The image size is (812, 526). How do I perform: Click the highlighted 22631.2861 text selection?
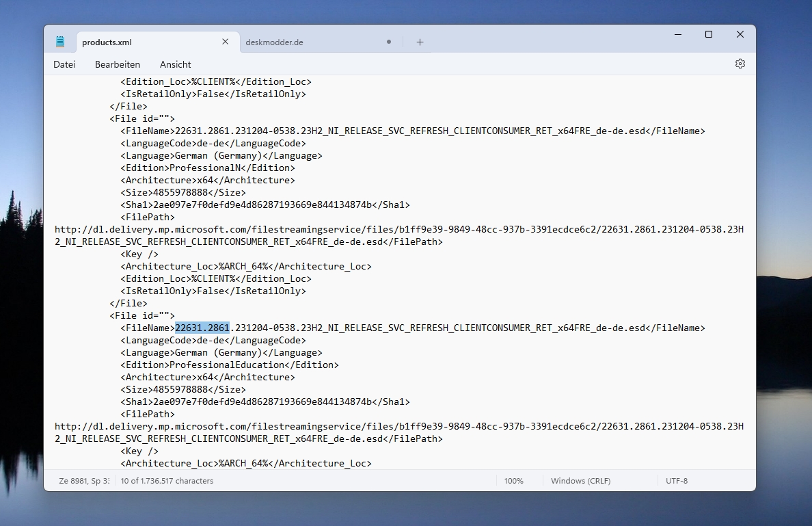click(202, 328)
